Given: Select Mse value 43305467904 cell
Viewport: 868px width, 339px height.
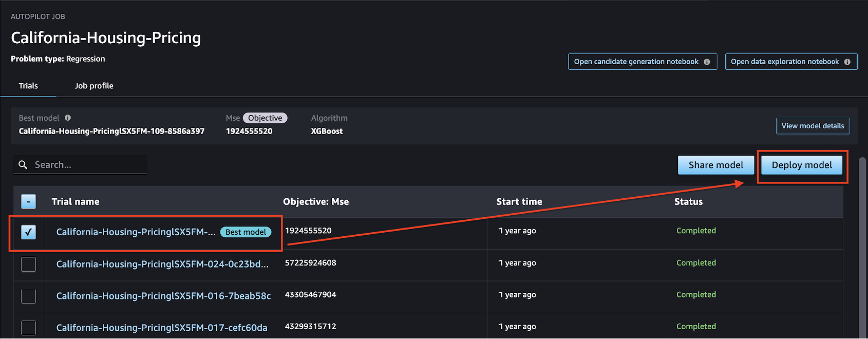Looking at the screenshot, I should click(311, 295).
